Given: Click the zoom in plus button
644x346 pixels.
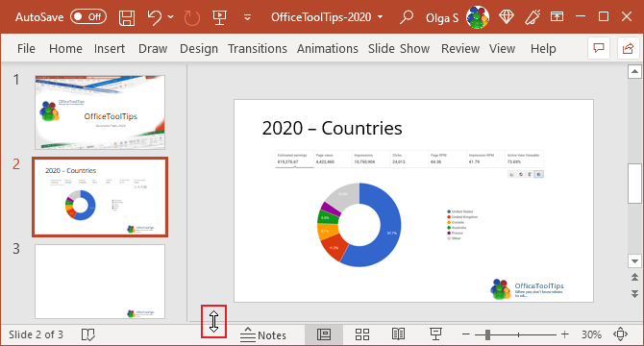Looking at the screenshot, I should click(565, 334).
